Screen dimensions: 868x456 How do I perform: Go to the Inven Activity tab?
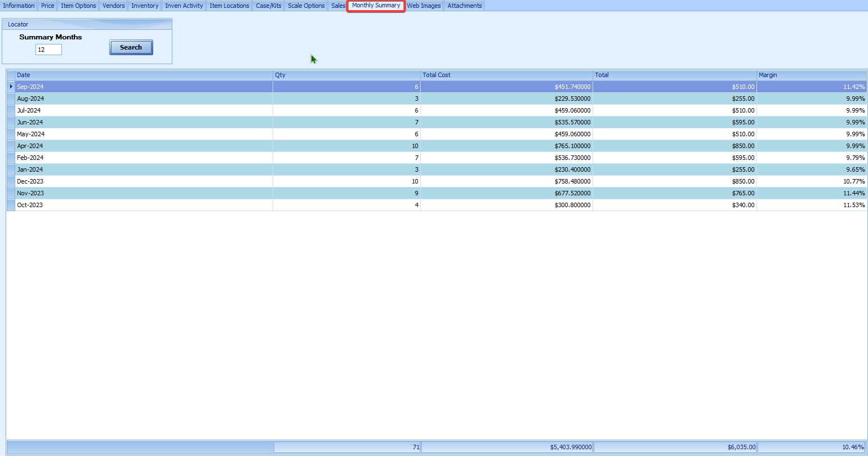[184, 6]
